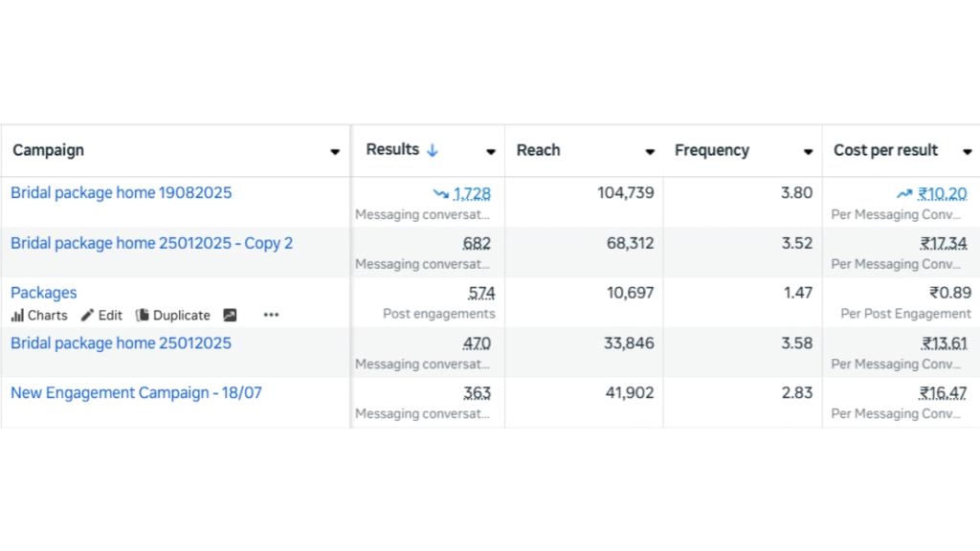Click the Edit pencil for Packages
980x551 pixels.
coord(101,316)
